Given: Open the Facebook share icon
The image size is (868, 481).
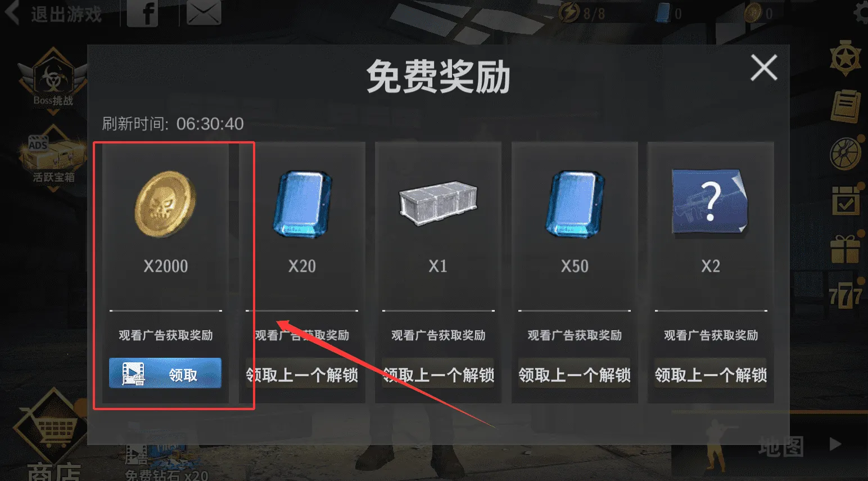Looking at the screenshot, I should pos(142,13).
